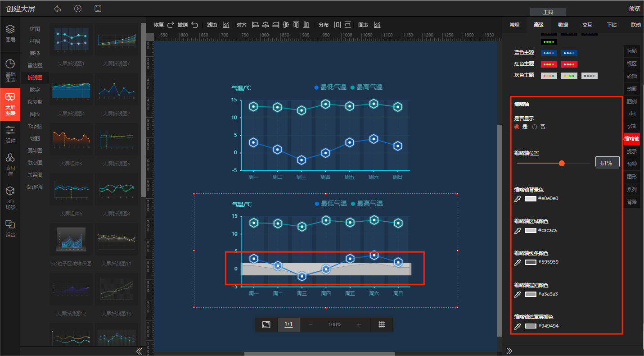Select 是 radio for 是否显示
The height and width of the screenshot is (356, 644).
[x=517, y=127]
